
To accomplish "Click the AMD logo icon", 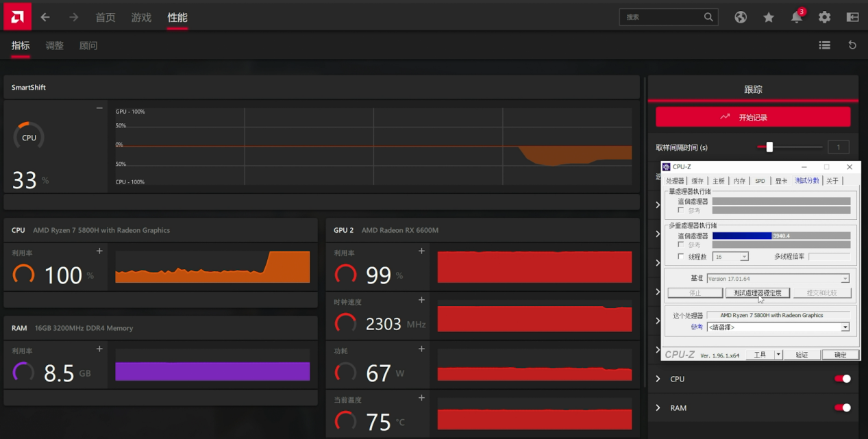I will pos(16,16).
